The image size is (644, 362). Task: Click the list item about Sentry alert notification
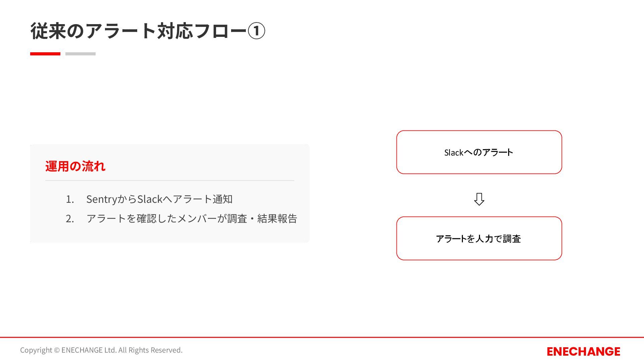[x=159, y=199]
